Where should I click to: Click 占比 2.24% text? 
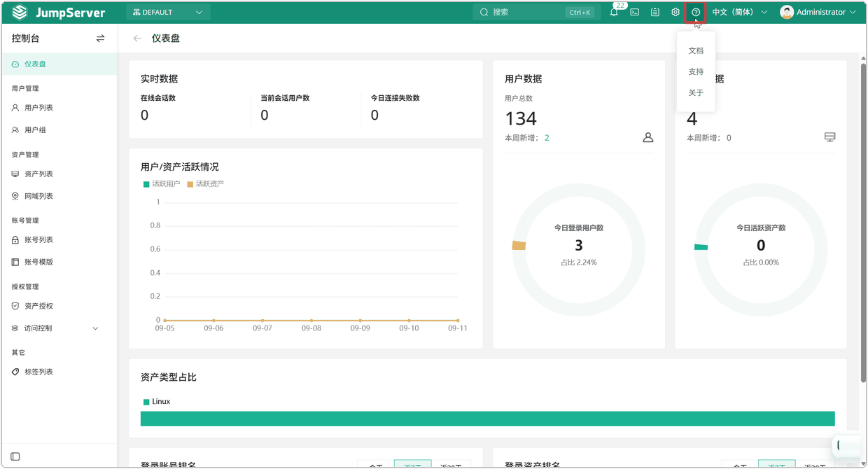pyautogui.click(x=579, y=262)
